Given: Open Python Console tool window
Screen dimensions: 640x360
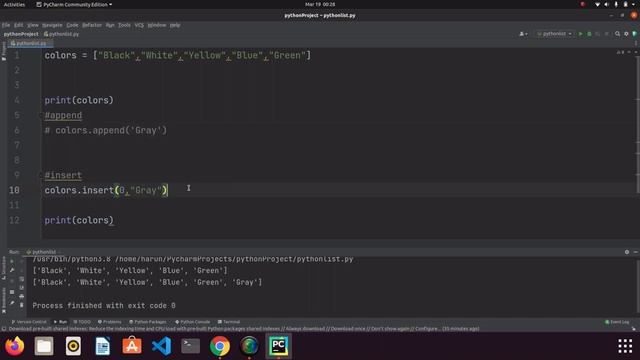Looking at the screenshot, I should [x=193, y=322].
